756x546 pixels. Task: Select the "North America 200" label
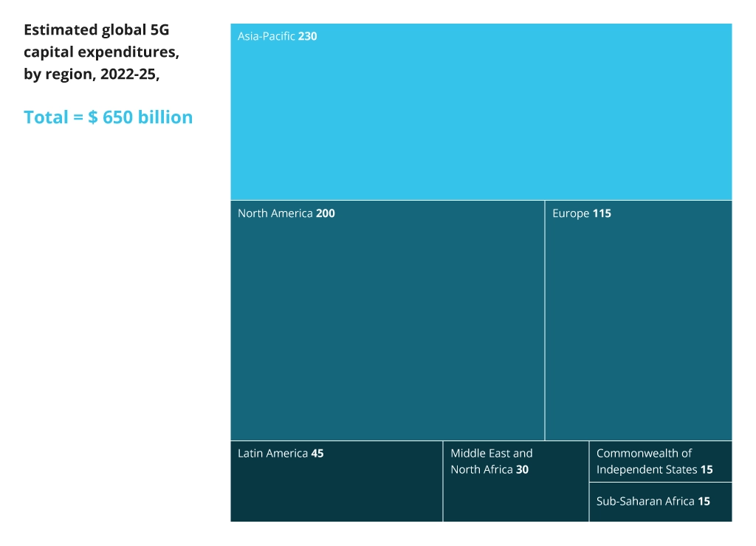pos(286,213)
